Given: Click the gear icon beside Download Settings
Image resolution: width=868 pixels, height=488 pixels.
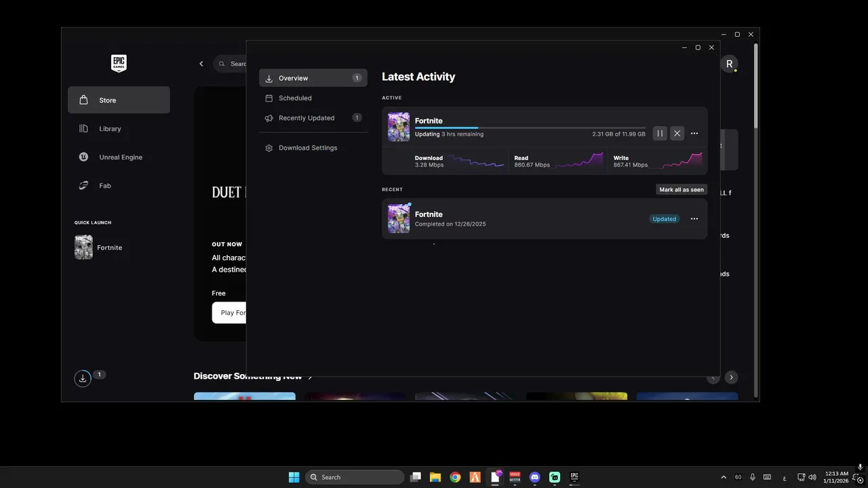Looking at the screenshot, I should 269,148.
